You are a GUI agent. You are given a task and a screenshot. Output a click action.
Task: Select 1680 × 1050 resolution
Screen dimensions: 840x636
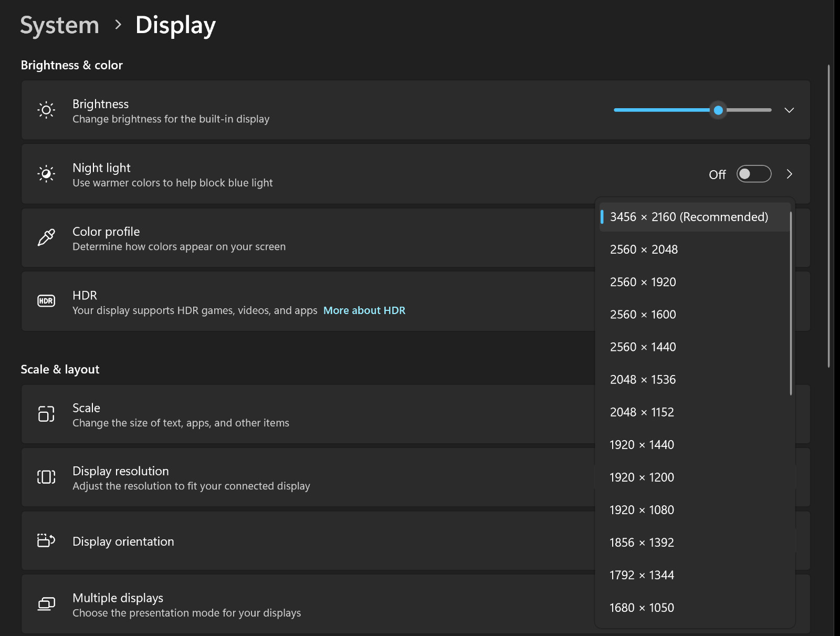[x=695, y=608]
